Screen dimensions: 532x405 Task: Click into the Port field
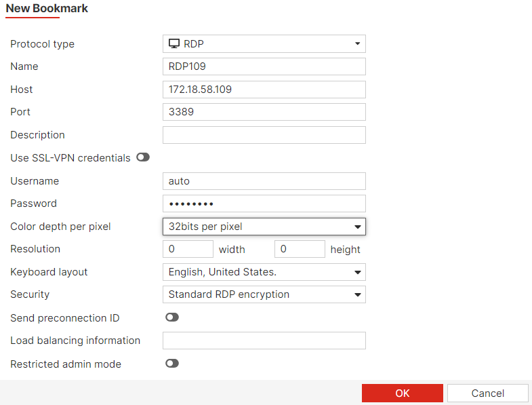point(264,112)
